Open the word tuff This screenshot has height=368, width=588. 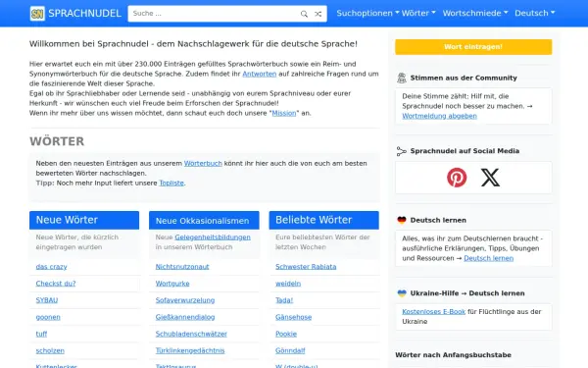pos(41,334)
